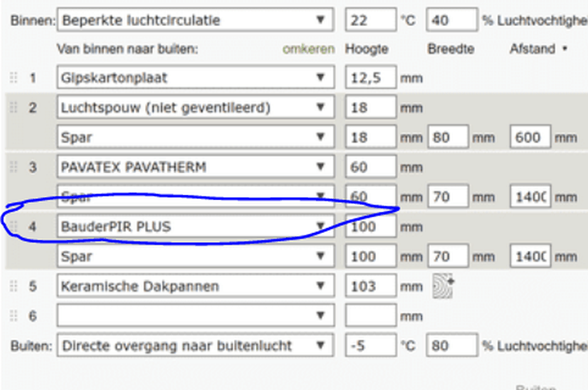Screen dimensions: 588x390
Task: Open the BauderPIR PLUS dropdown
Action: [x=195, y=227]
